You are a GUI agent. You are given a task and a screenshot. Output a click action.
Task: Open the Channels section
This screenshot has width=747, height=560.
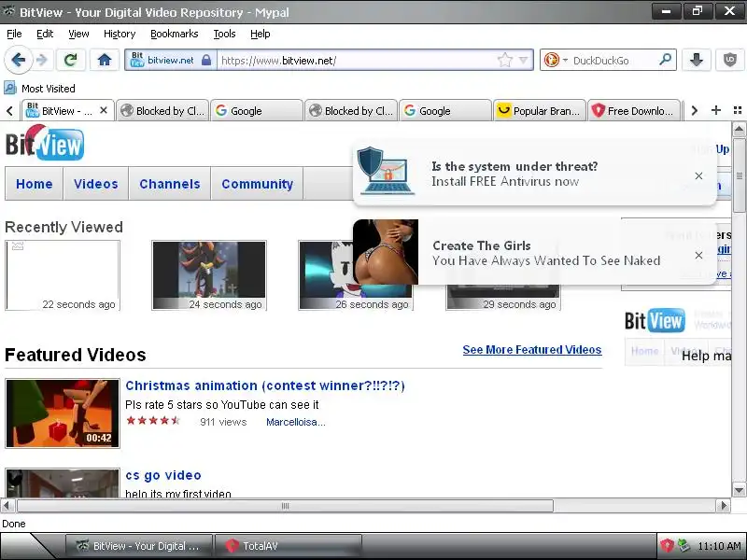[170, 184]
